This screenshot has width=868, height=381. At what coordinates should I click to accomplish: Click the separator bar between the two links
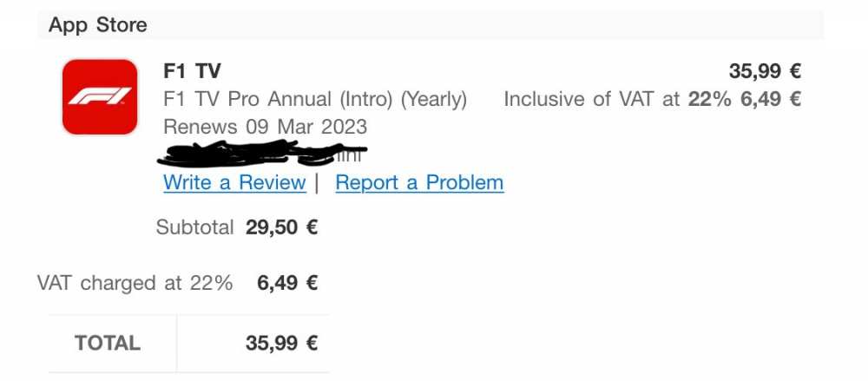318,182
